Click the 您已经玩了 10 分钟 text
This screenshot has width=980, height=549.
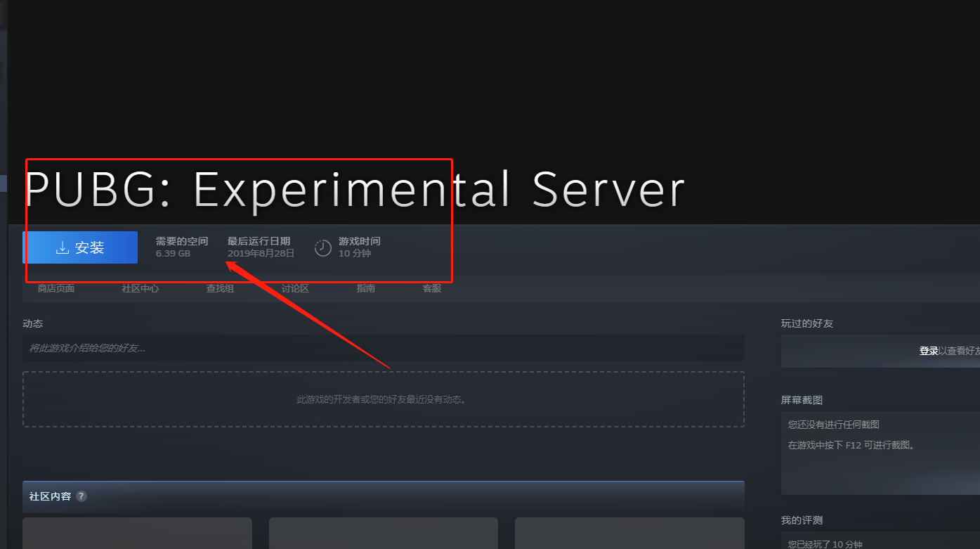tap(825, 543)
